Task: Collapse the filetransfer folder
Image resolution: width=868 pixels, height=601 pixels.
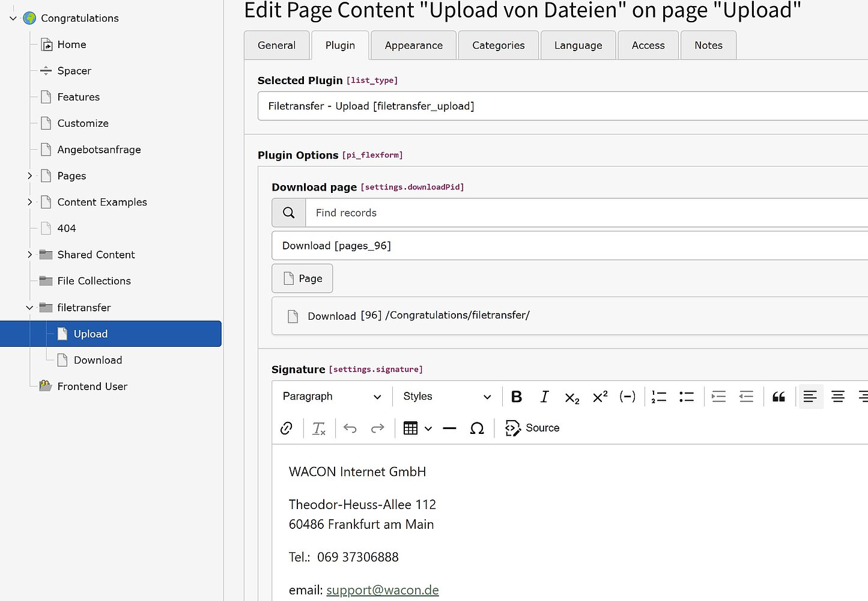Action: (29, 308)
